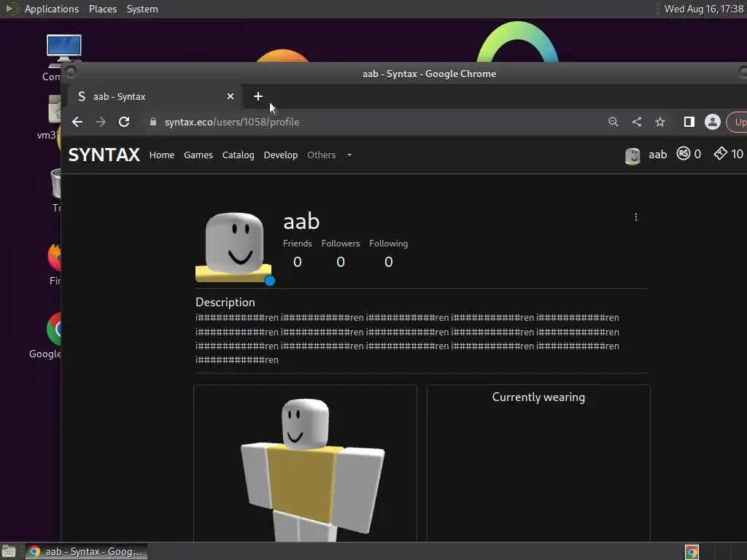The width and height of the screenshot is (747, 560).
Task: Expand the Others dropdown menu
Action: pyautogui.click(x=329, y=155)
